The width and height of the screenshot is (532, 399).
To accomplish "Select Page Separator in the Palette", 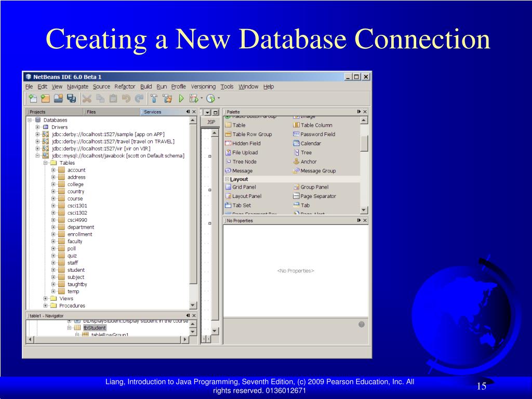I will click(314, 196).
